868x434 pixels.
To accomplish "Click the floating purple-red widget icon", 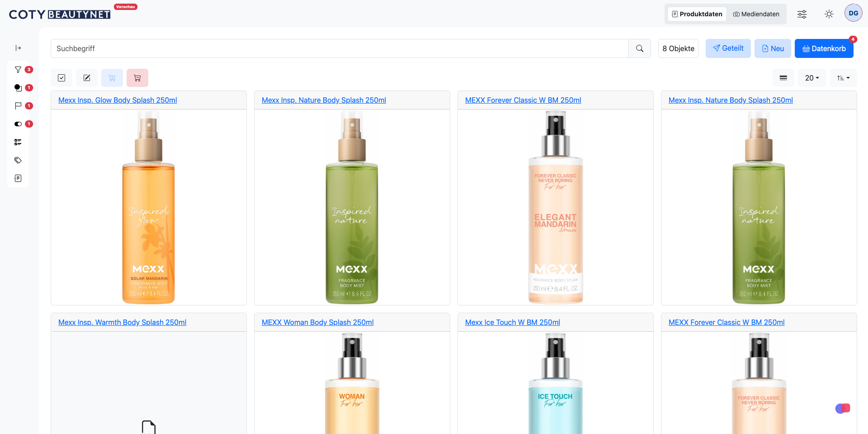I will [x=843, y=409].
